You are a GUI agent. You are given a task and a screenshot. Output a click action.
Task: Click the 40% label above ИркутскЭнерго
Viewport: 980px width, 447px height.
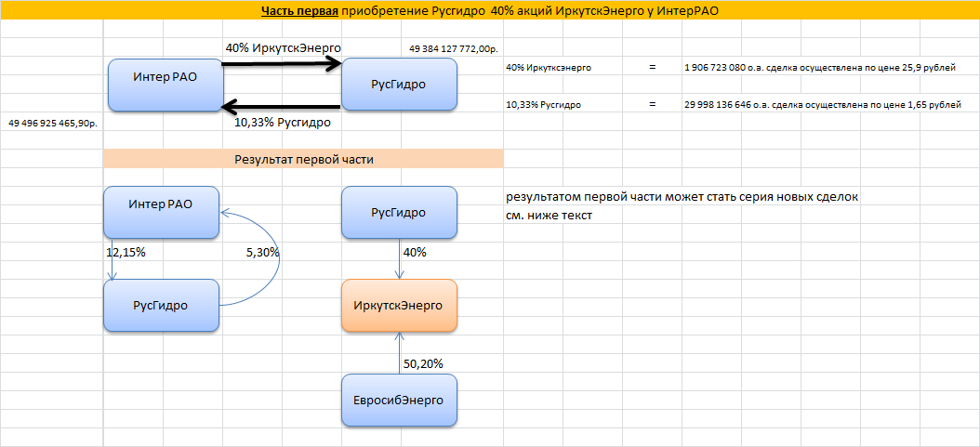[415, 253]
